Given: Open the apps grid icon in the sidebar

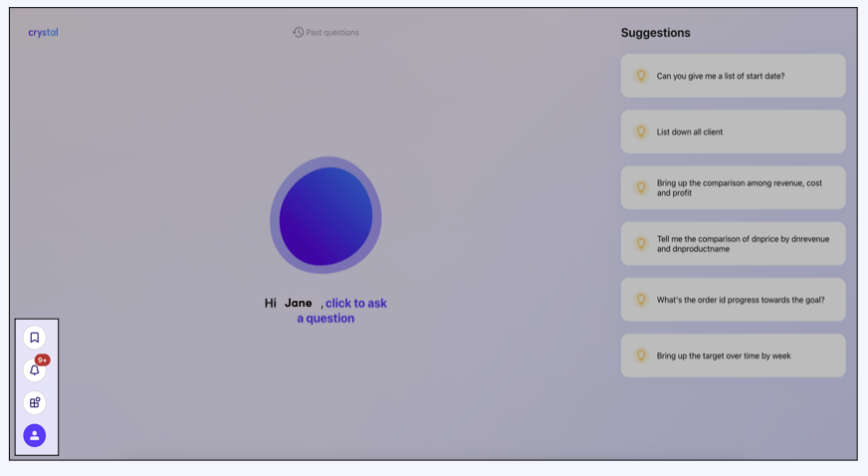Looking at the screenshot, I should point(35,403).
